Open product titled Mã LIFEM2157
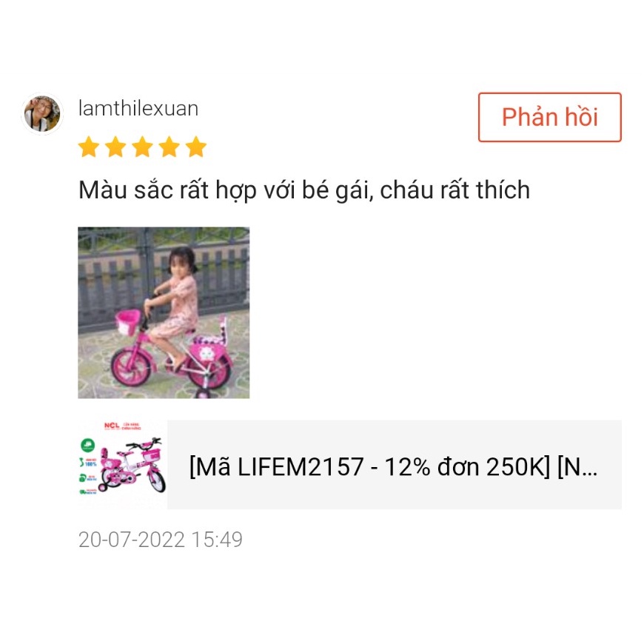 click(393, 467)
